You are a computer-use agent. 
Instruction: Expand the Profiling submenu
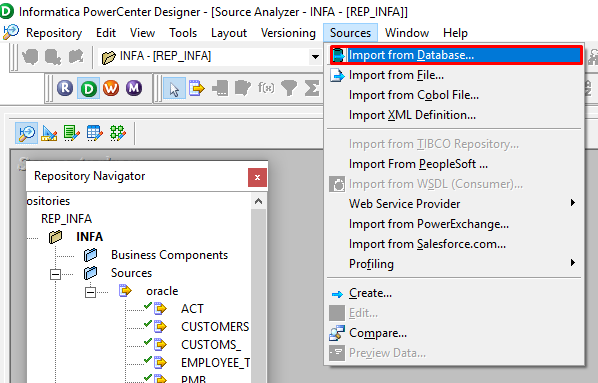tap(454, 264)
